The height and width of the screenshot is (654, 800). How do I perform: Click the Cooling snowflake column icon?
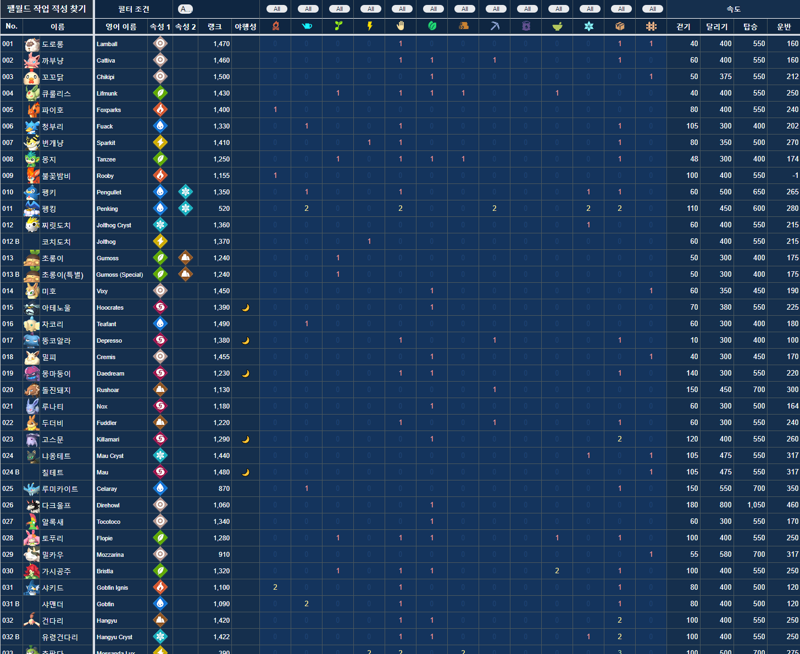588,26
